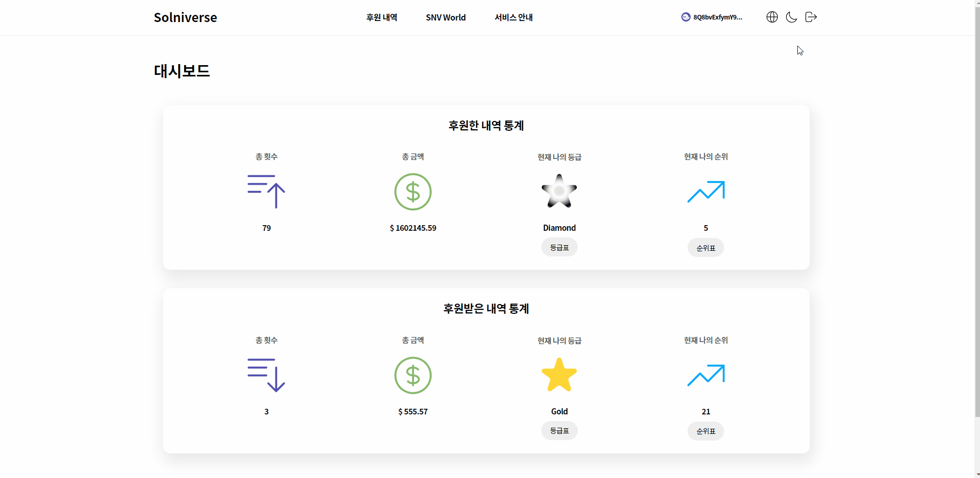Open the 서비스 안내 menu

click(514, 17)
